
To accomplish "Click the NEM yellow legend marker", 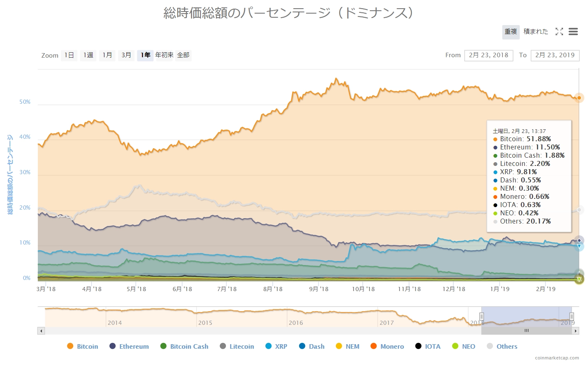I will pyautogui.click(x=339, y=346).
